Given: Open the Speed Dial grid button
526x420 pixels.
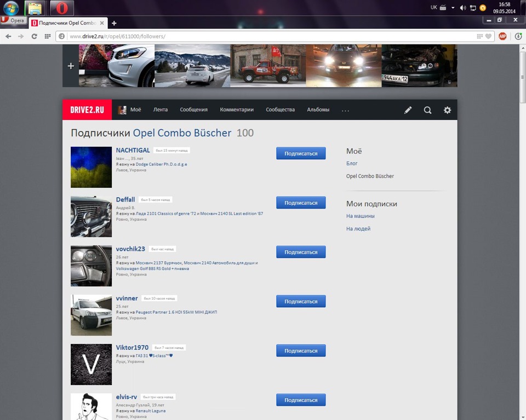Looking at the screenshot, I should (47, 36).
